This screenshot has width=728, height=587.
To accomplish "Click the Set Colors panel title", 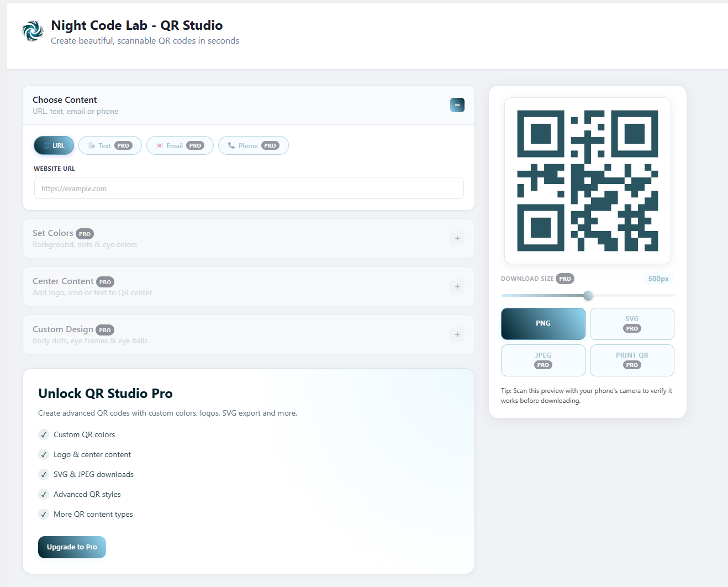I will (x=53, y=233).
